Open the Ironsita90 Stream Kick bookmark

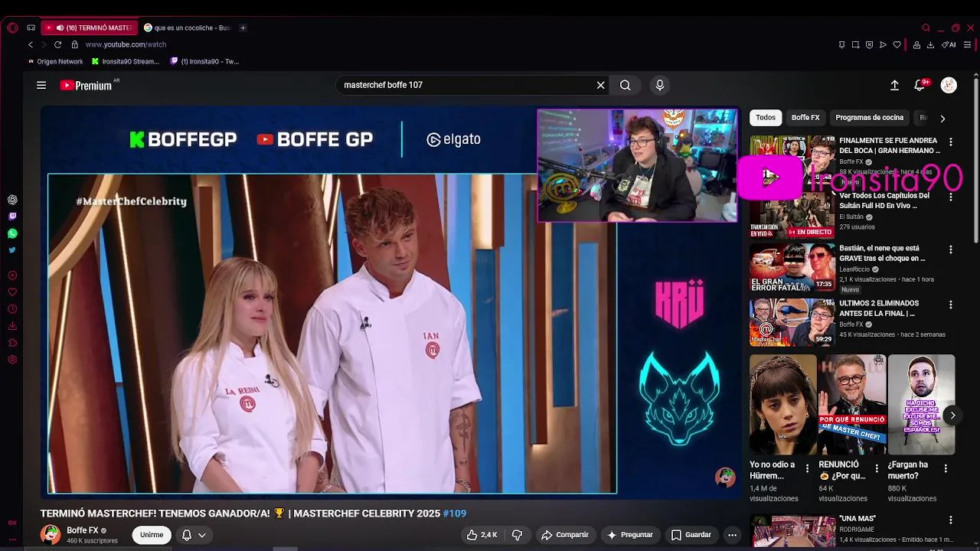126,61
